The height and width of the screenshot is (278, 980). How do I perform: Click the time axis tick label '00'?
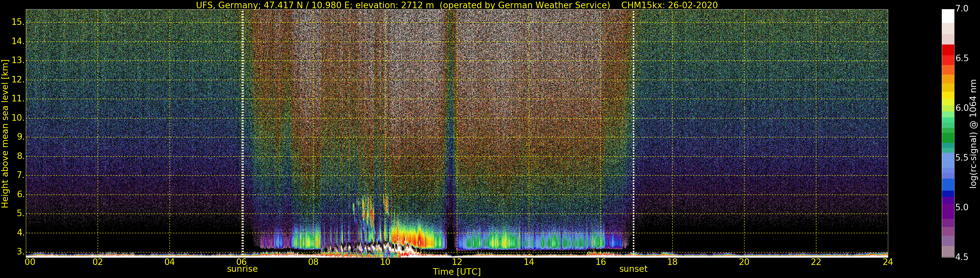click(x=30, y=262)
